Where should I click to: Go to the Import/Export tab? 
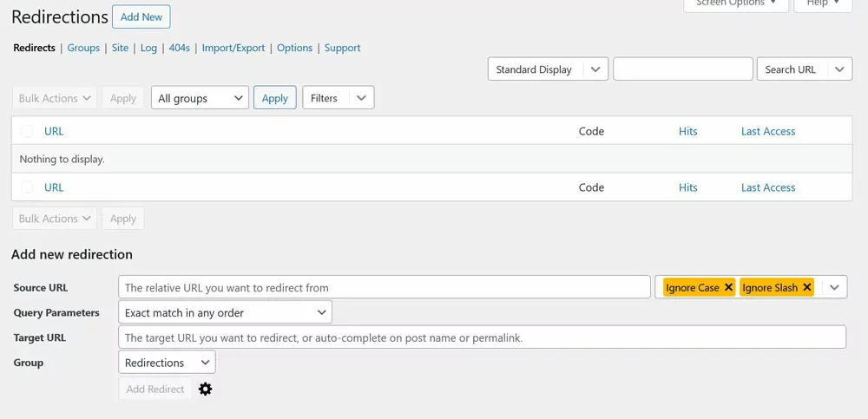click(x=233, y=48)
